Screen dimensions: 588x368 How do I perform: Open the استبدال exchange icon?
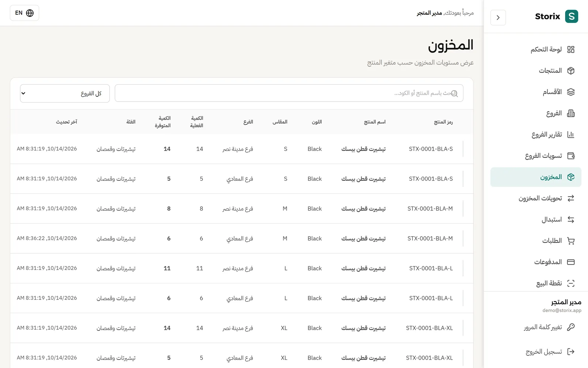571,220
